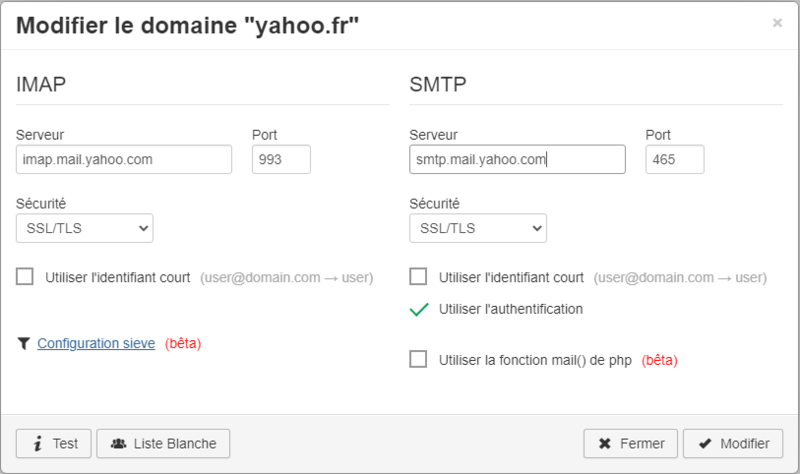Screen dimensions: 800x474
Task: Toggle Utiliser l'authentification green checkmark
Action: [419, 309]
